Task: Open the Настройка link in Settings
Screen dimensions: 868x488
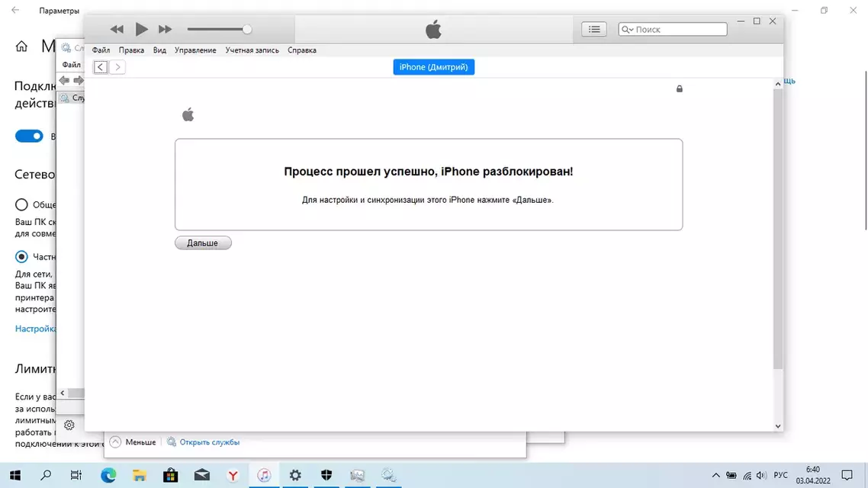Action: 35,329
